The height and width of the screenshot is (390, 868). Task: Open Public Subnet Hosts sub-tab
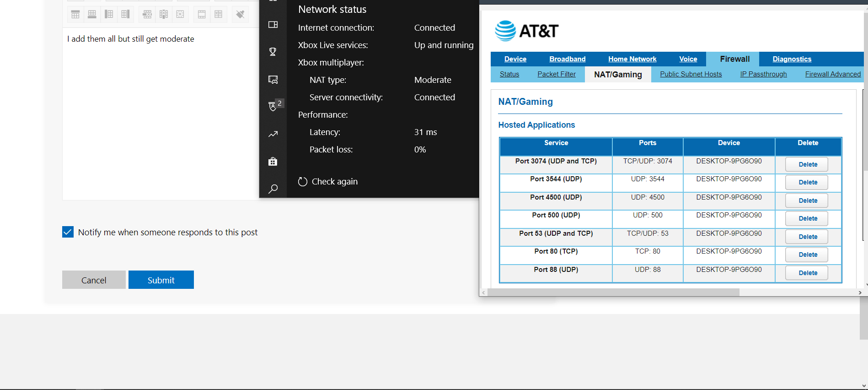point(691,74)
